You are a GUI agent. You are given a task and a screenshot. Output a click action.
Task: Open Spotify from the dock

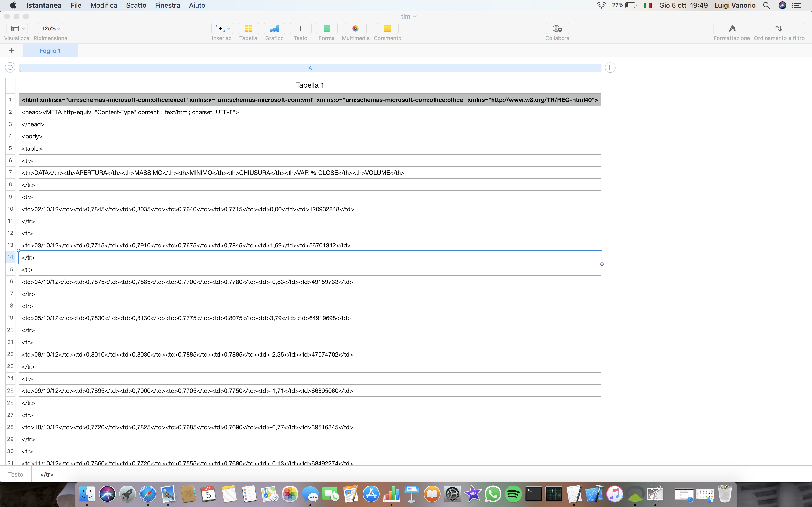pos(513,493)
